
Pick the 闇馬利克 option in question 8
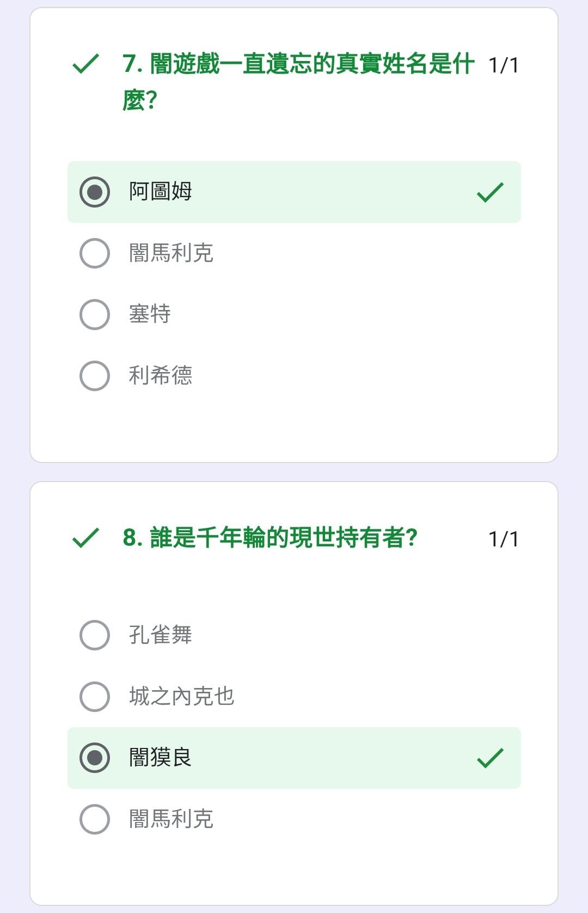click(x=95, y=819)
